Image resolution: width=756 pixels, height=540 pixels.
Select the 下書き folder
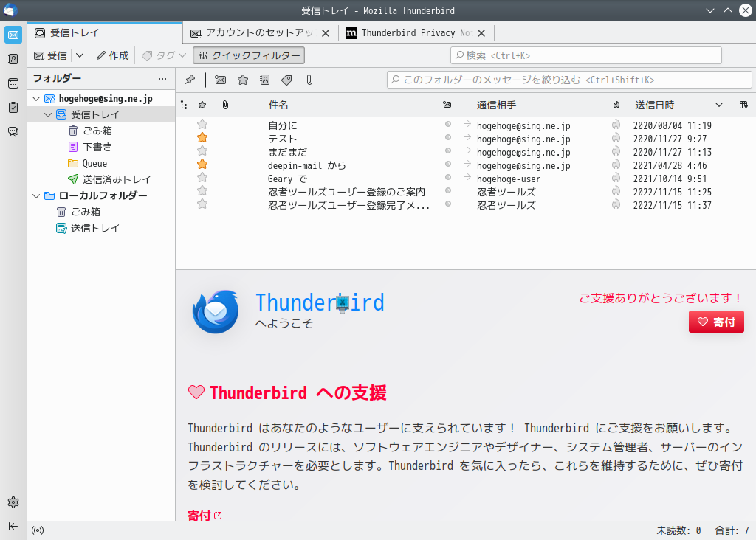pyautogui.click(x=101, y=147)
